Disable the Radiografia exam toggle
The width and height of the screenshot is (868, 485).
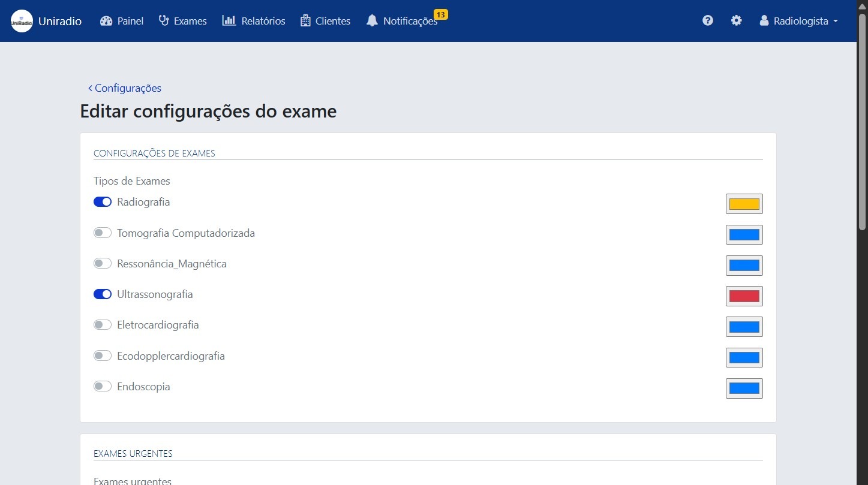pos(102,201)
